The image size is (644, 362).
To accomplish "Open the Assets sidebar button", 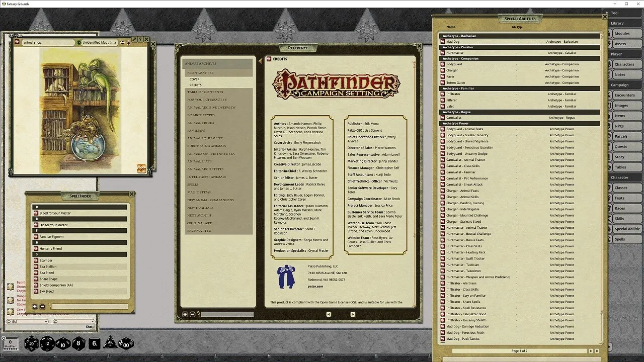I will [x=626, y=44].
